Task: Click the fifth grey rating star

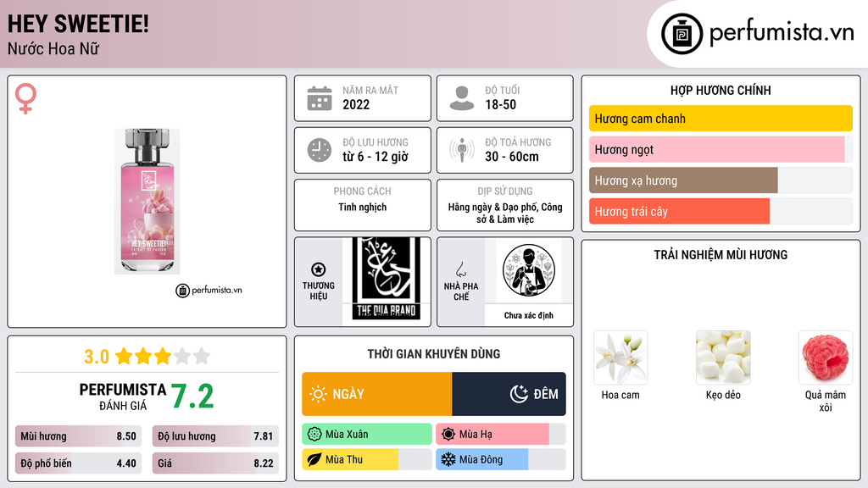Action: click(202, 357)
